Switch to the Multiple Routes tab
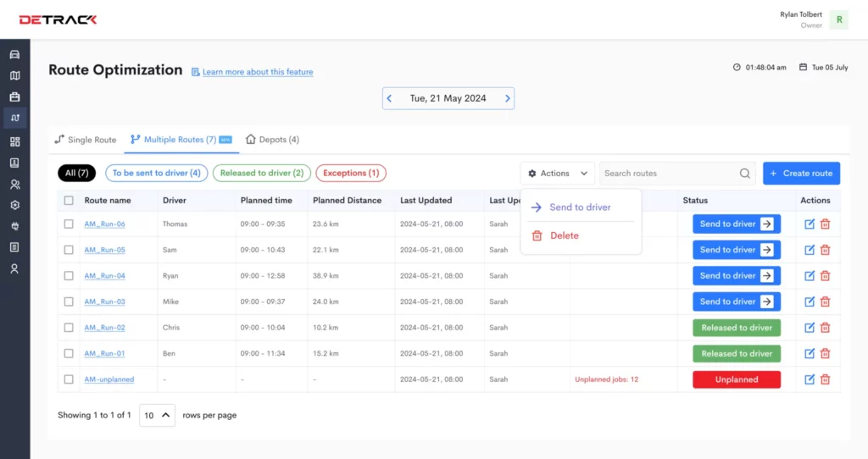 [x=181, y=140]
